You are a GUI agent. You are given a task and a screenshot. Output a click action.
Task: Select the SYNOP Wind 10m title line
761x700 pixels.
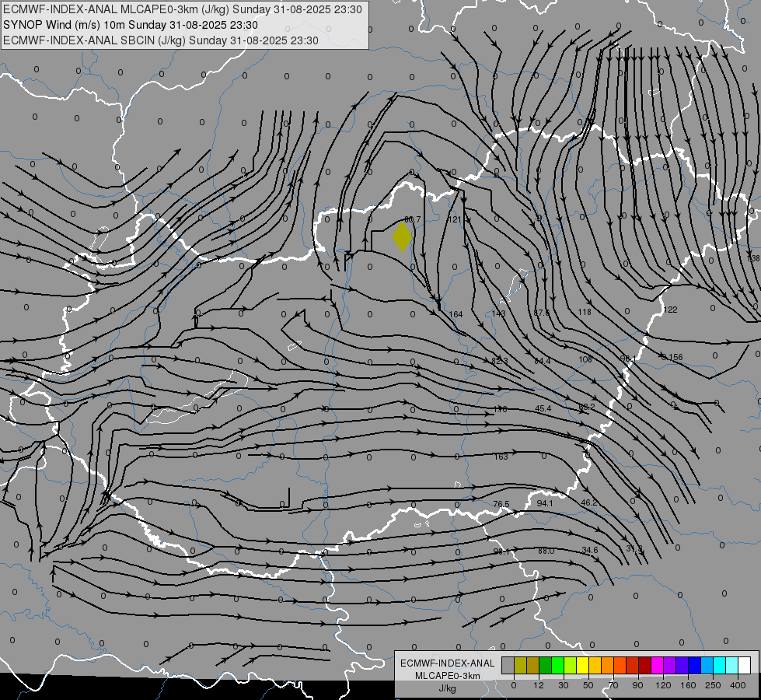pyautogui.click(x=130, y=25)
